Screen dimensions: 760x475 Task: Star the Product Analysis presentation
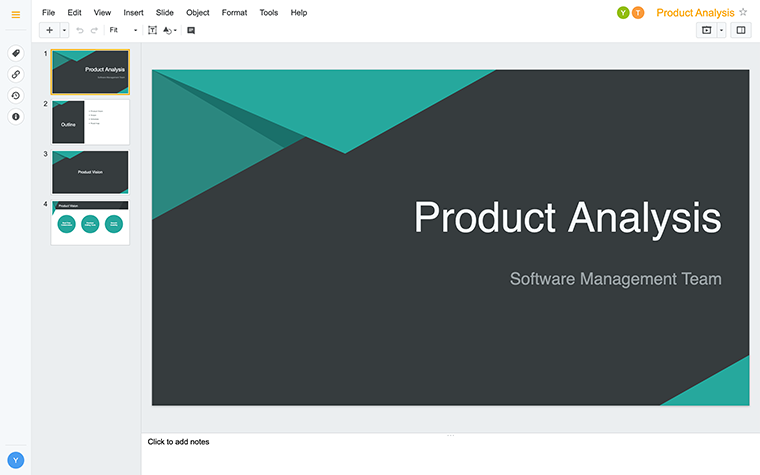(743, 12)
